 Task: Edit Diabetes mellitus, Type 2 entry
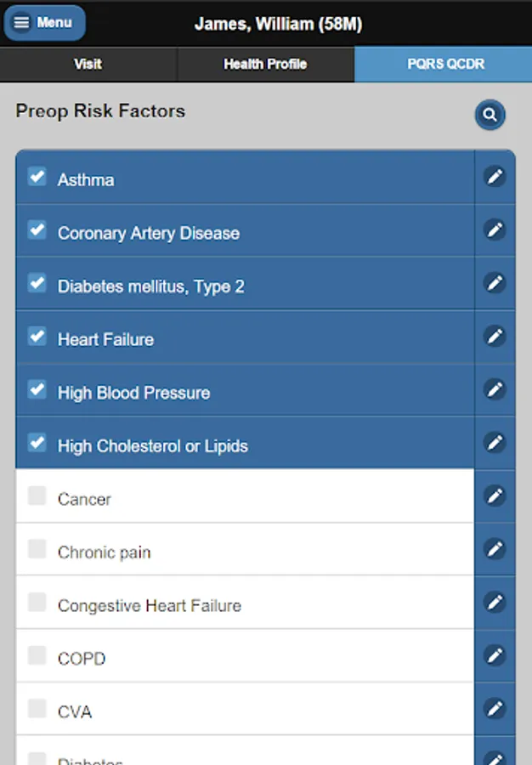[x=495, y=283]
